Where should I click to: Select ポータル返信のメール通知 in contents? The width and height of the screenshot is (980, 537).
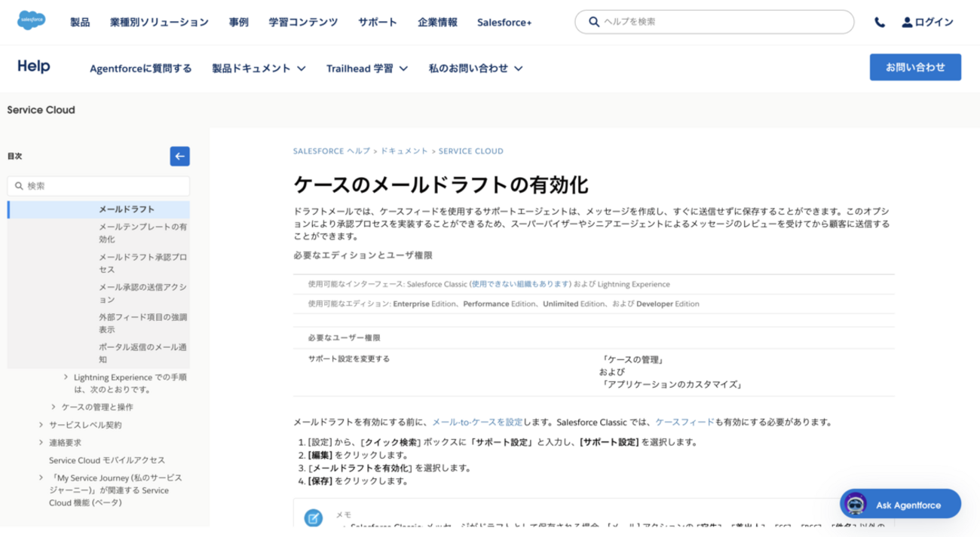(x=143, y=353)
